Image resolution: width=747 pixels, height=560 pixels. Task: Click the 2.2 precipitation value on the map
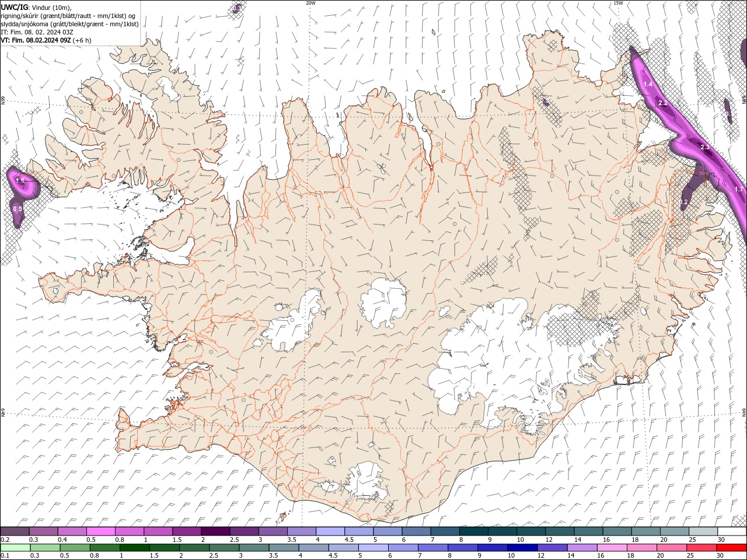[x=662, y=103]
